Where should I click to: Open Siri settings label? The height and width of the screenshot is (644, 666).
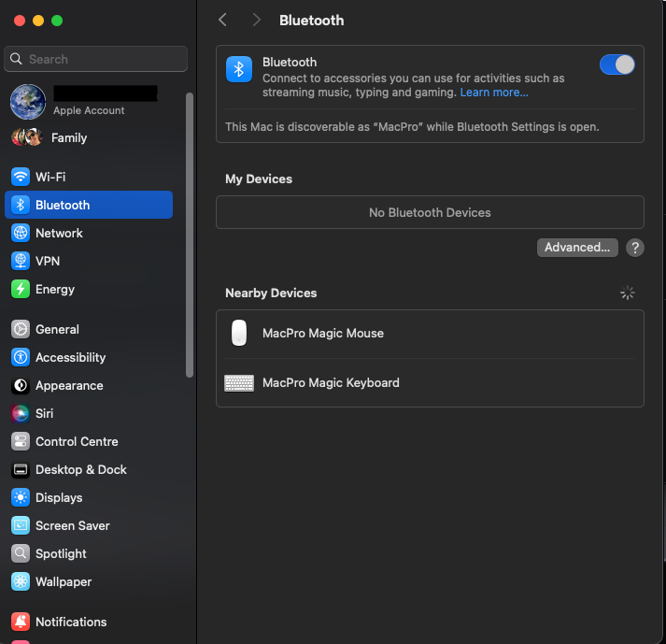coord(45,414)
